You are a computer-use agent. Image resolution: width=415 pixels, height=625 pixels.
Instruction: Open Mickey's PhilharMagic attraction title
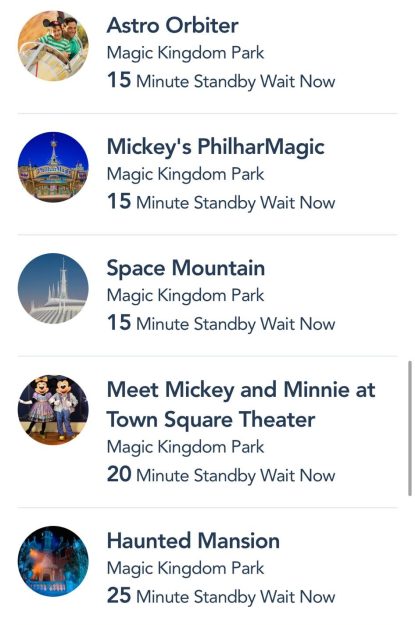(216, 147)
